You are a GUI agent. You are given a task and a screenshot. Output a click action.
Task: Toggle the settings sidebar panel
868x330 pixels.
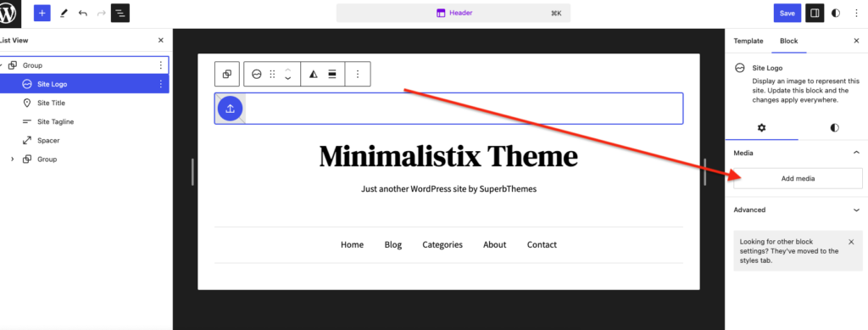(815, 14)
